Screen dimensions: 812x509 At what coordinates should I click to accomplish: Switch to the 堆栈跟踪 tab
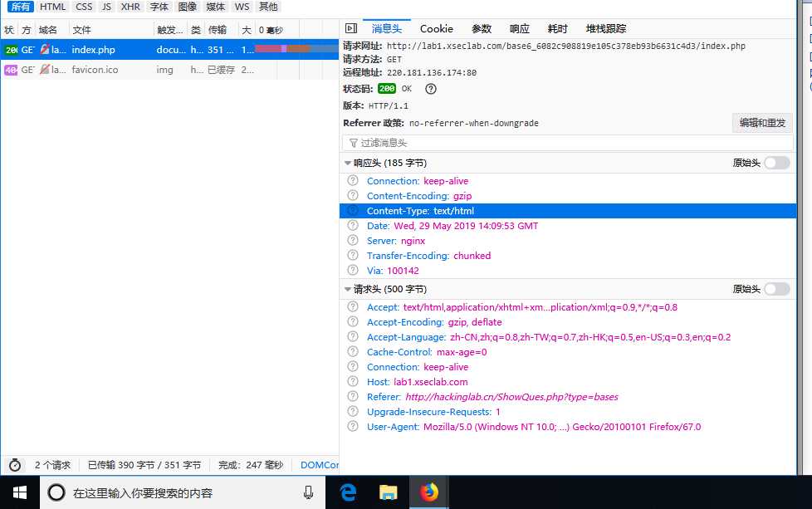(x=606, y=28)
